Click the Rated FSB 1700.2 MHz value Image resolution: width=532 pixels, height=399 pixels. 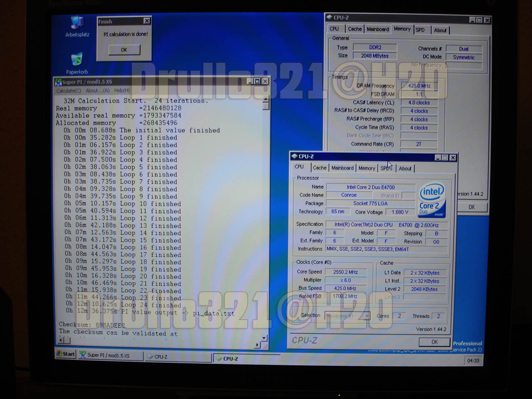(345, 296)
